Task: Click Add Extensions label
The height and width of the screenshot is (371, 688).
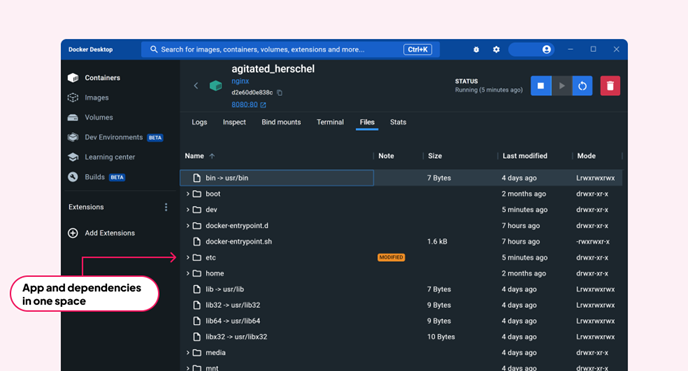Action: pyautogui.click(x=110, y=233)
